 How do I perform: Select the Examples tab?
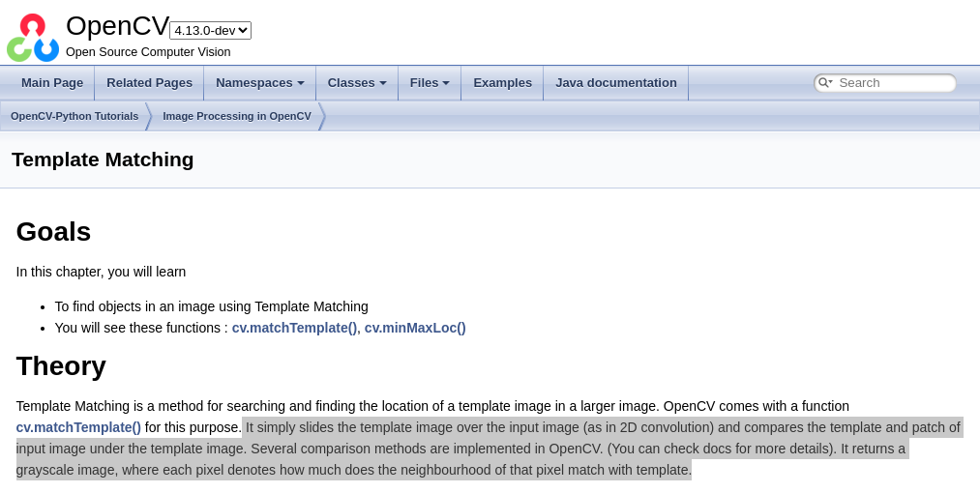[x=502, y=83]
